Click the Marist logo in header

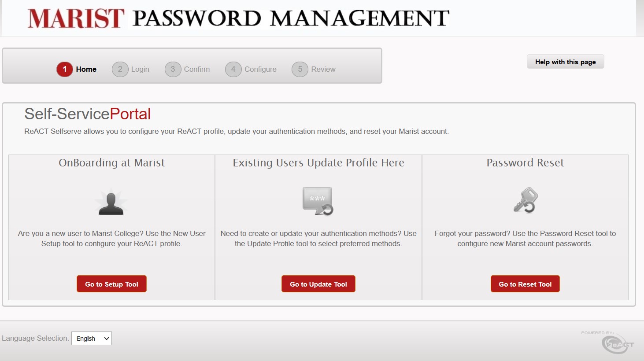click(76, 18)
